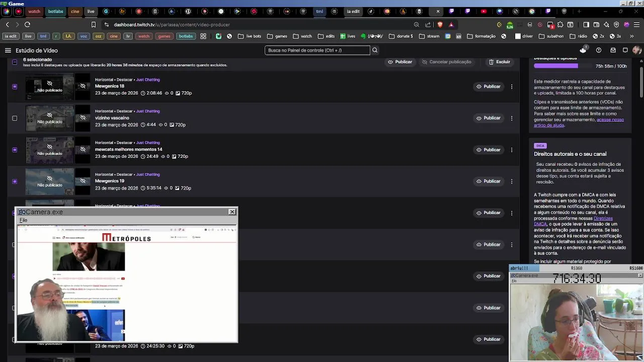This screenshot has width=644, height=362.
Task: Switch to the watch browser tab
Action: coord(34,11)
